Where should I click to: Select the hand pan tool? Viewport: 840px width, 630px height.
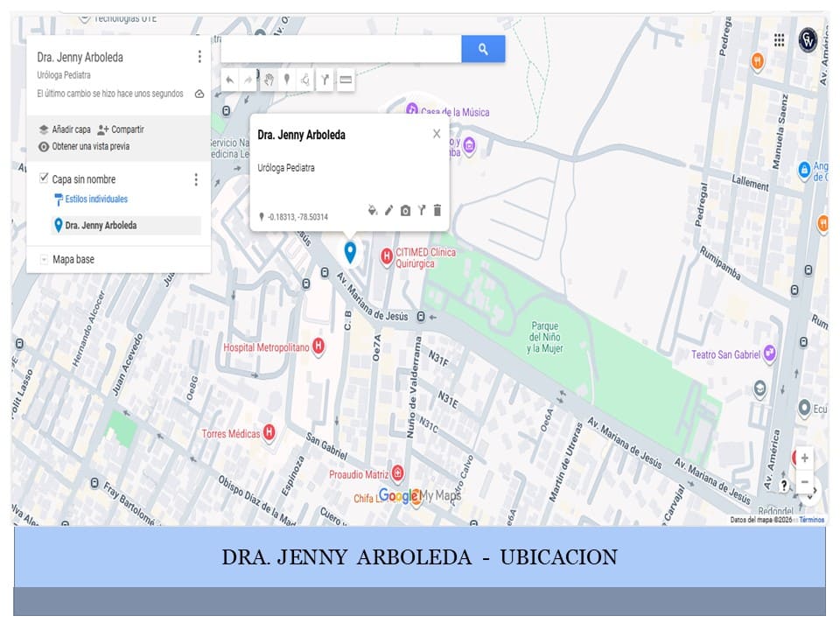[269, 80]
